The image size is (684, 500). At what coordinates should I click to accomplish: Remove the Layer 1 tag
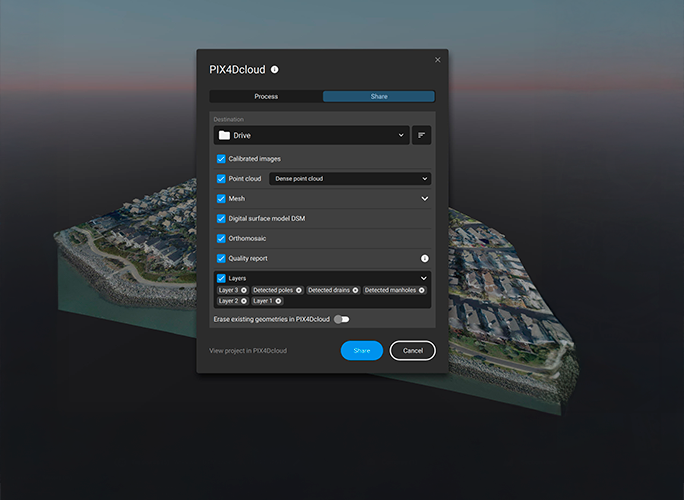tap(278, 301)
